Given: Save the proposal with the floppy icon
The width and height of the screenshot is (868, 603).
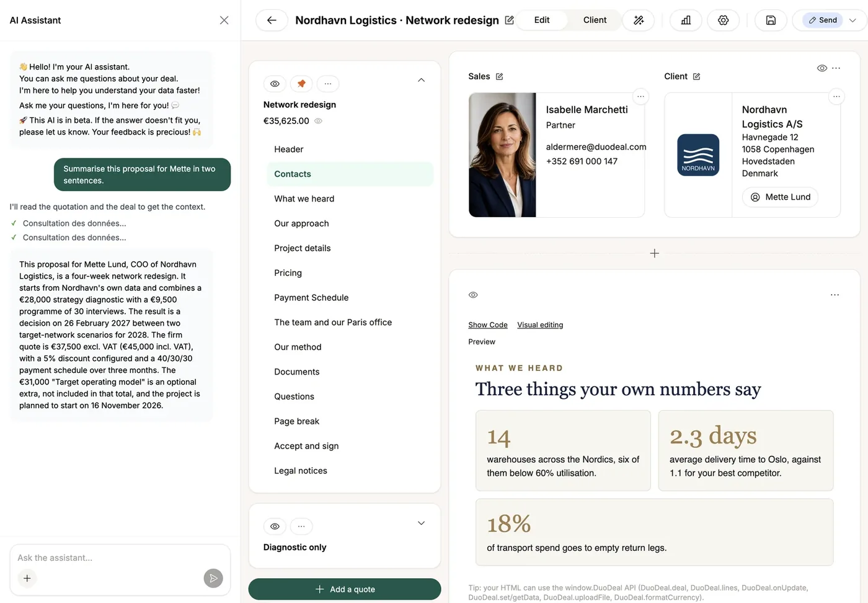Looking at the screenshot, I should (x=771, y=20).
